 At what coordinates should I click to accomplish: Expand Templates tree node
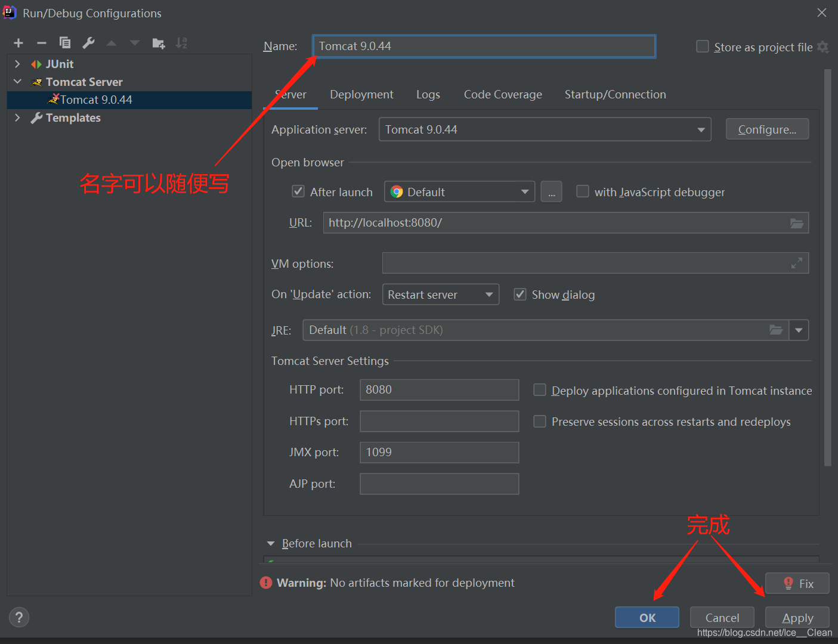(17, 117)
